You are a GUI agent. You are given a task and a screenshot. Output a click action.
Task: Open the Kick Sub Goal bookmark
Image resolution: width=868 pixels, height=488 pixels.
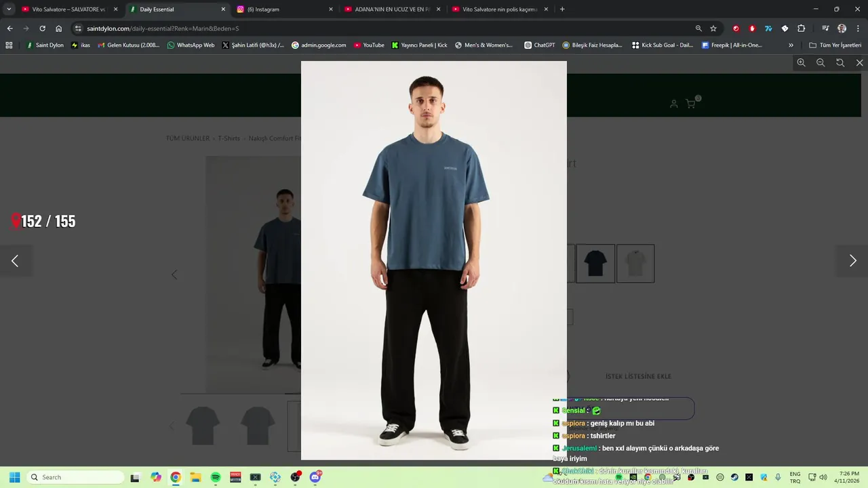pyautogui.click(x=663, y=45)
